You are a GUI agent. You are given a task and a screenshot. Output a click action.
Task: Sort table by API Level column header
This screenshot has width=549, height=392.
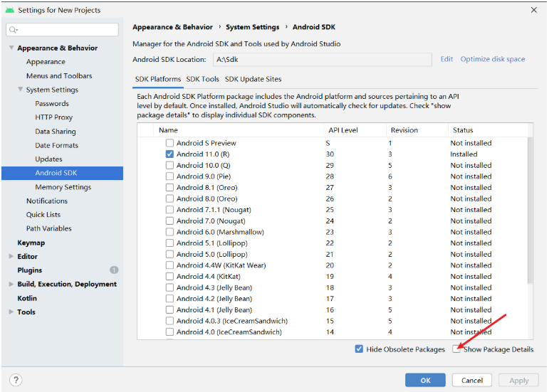point(355,130)
